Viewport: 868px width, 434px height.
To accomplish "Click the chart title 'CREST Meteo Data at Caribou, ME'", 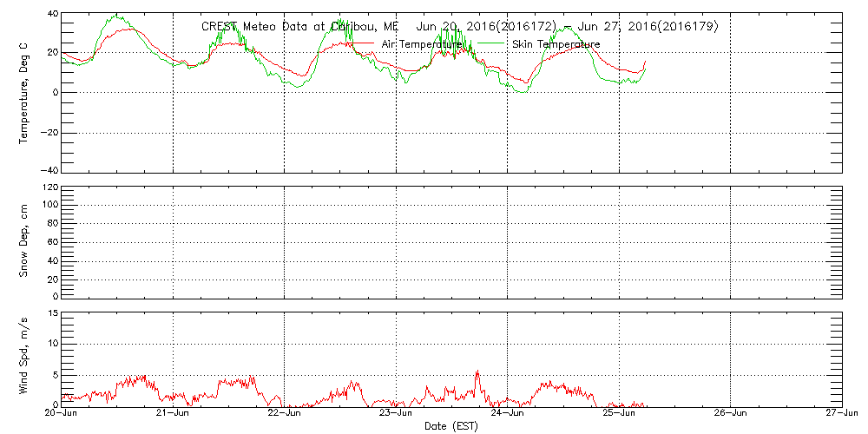I will [299, 27].
